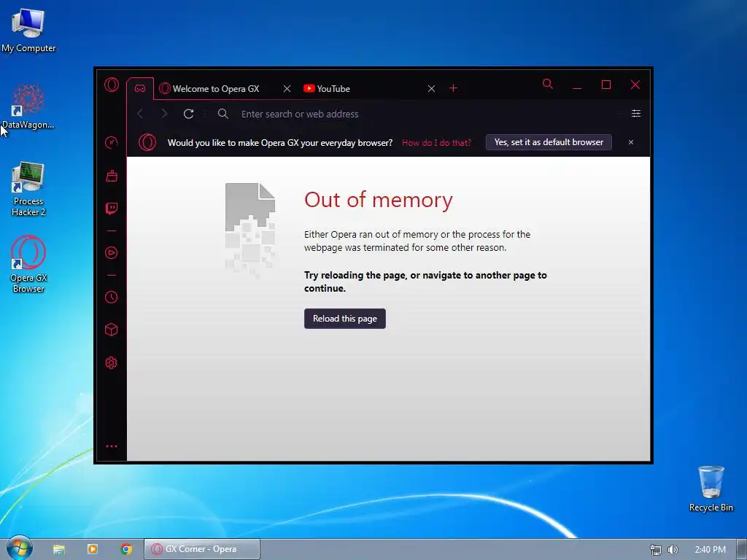This screenshot has width=747, height=560.
Task: Click the address bar search icon
Action: point(223,114)
